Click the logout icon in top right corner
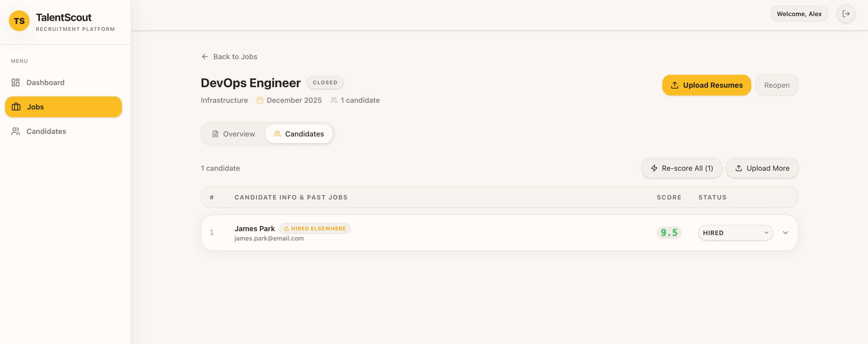This screenshot has width=868, height=344. click(x=846, y=14)
